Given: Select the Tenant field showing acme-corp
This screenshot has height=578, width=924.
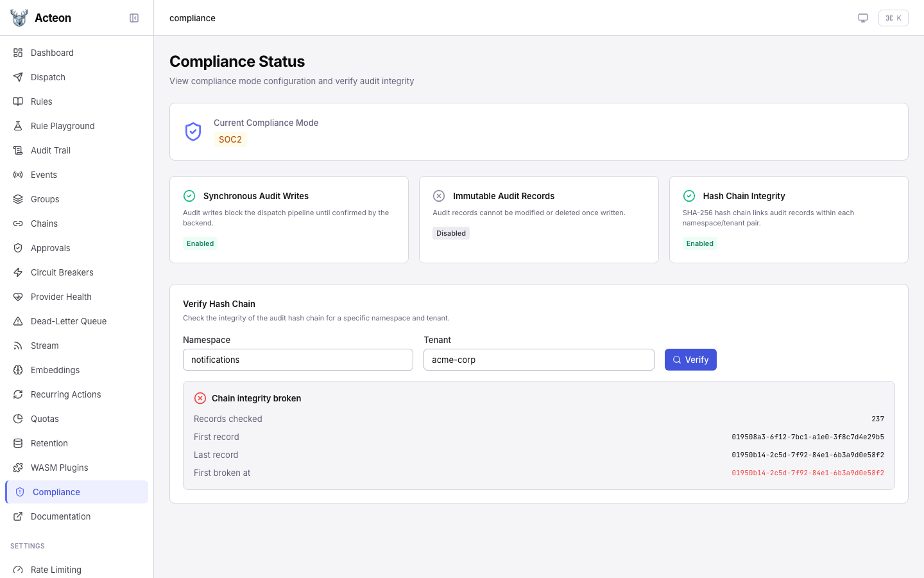Looking at the screenshot, I should point(539,360).
